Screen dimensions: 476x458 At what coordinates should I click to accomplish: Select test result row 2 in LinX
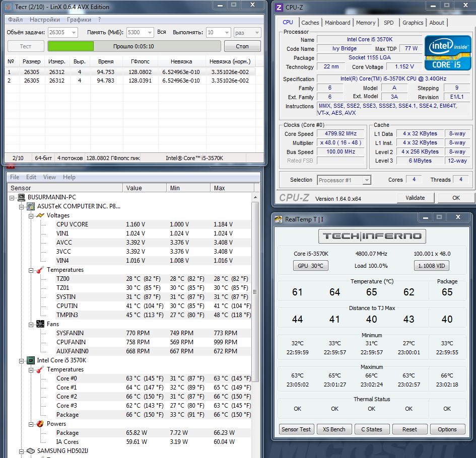pos(130,81)
